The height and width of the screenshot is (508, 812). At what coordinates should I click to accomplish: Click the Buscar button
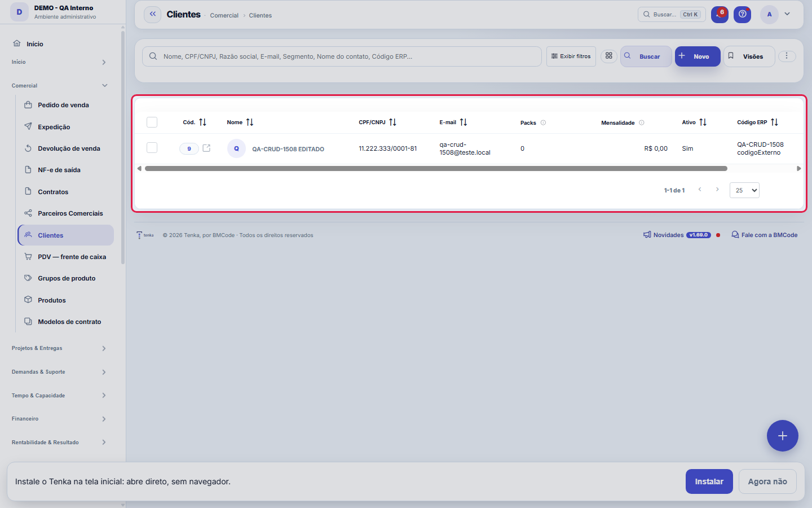[646, 56]
